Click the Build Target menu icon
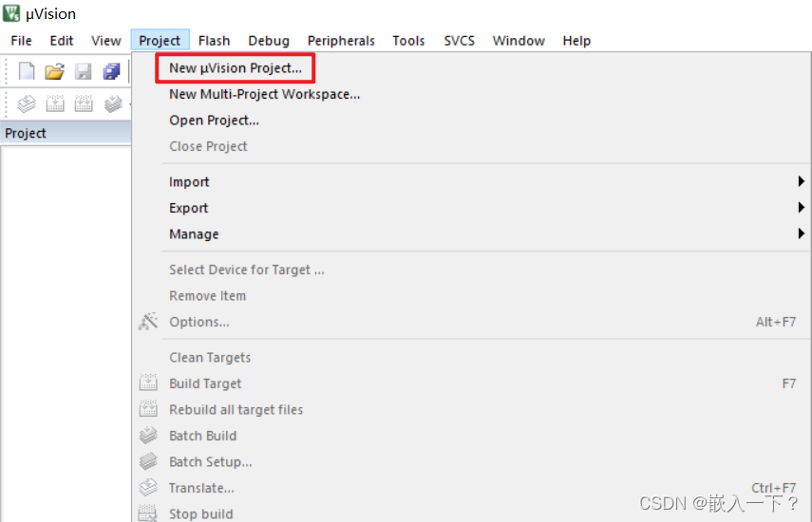812x522 pixels. [x=148, y=382]
